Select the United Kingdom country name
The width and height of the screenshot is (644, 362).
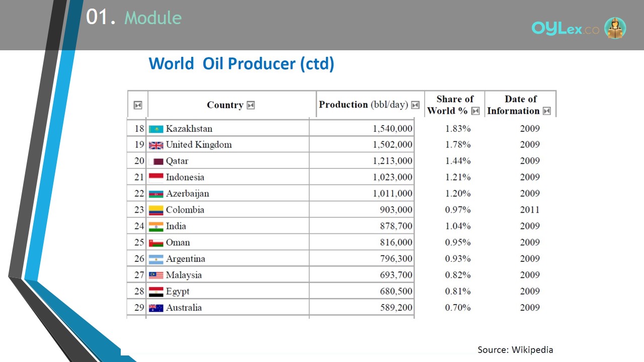click(x=199, y=145)
